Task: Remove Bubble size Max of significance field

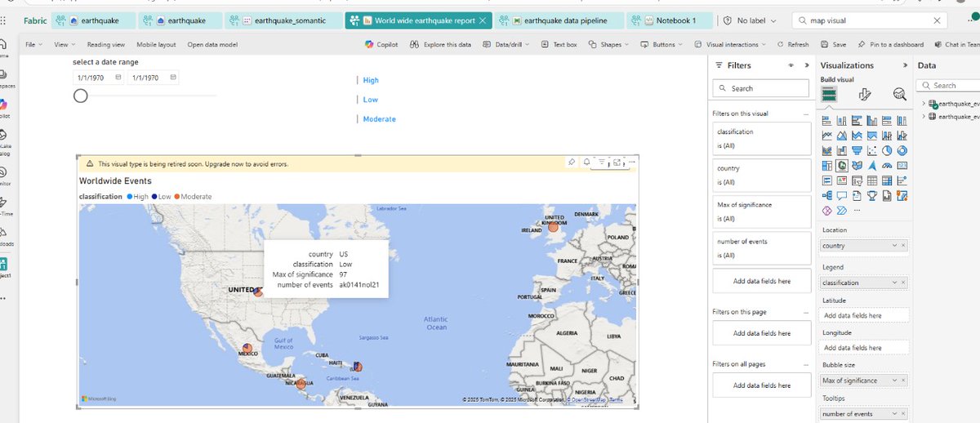Action: [902, 381]
